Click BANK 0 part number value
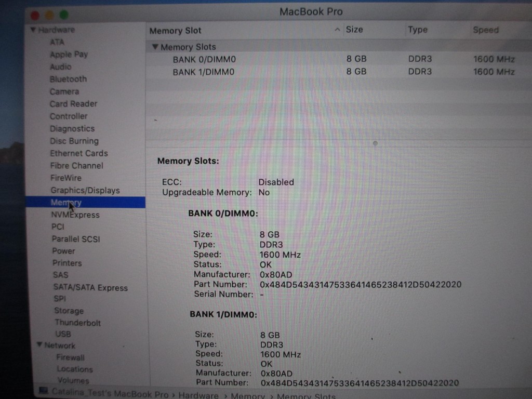Viewport: 532px width, 399px height. pos(361,284)
